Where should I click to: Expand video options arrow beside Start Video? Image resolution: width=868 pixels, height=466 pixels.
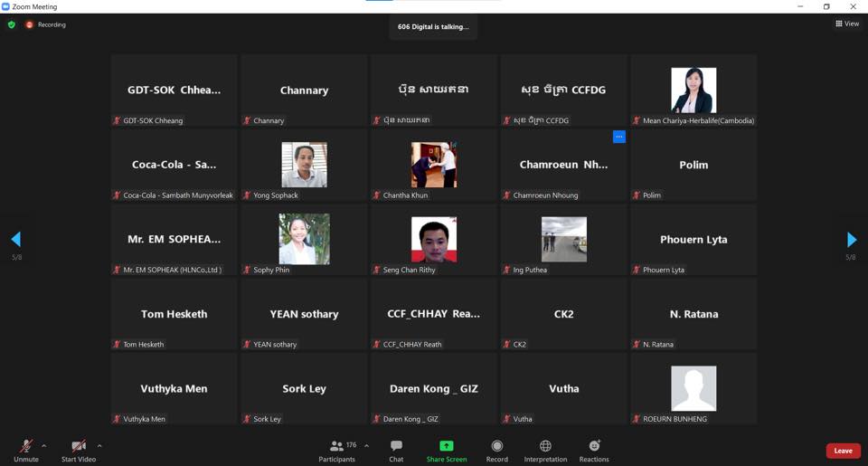pyautogui.click(x=99, y=446)
